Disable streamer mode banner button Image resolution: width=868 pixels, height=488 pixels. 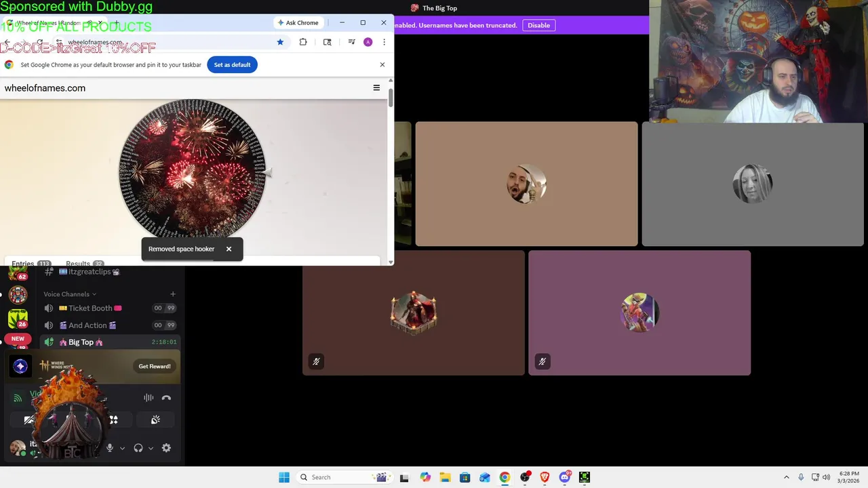point(539,25)
